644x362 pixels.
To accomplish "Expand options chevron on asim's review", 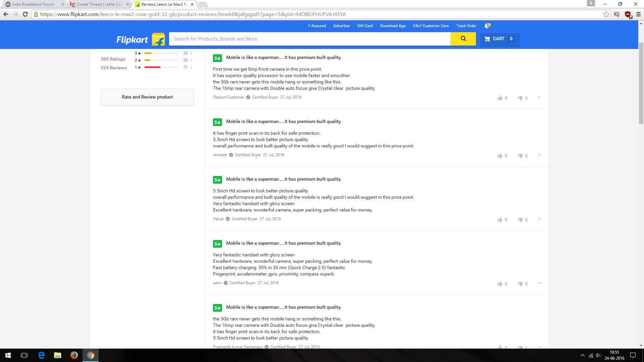I will coord(539,283).
